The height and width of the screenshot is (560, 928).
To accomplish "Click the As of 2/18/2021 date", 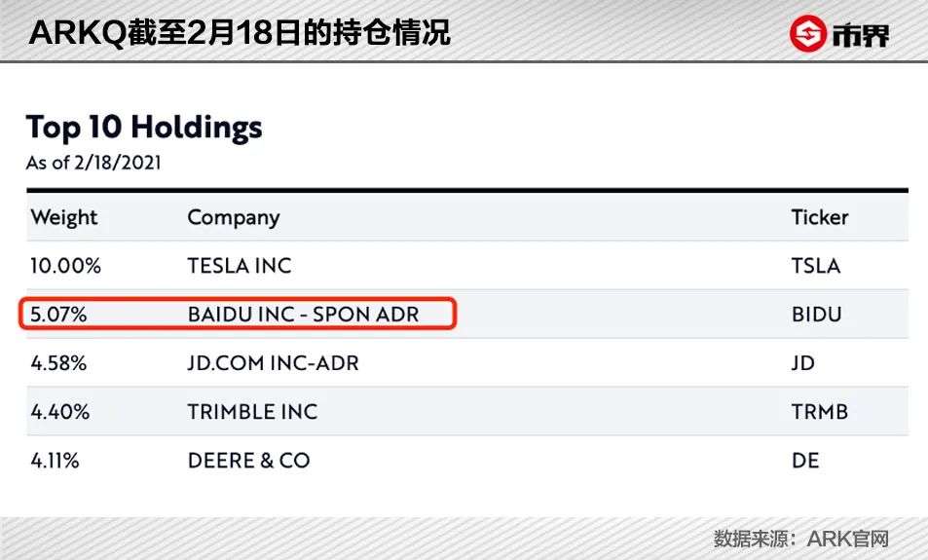I will (93, 163).
